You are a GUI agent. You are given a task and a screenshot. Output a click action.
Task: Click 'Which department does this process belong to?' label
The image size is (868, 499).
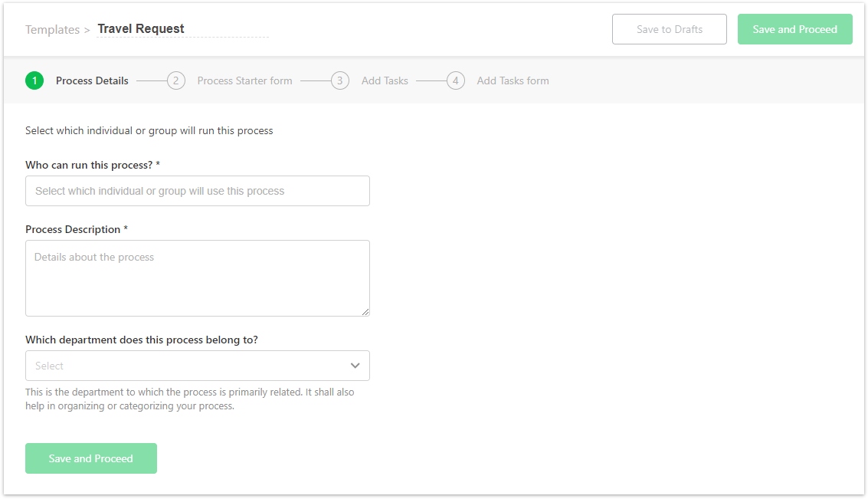[142, 340]
